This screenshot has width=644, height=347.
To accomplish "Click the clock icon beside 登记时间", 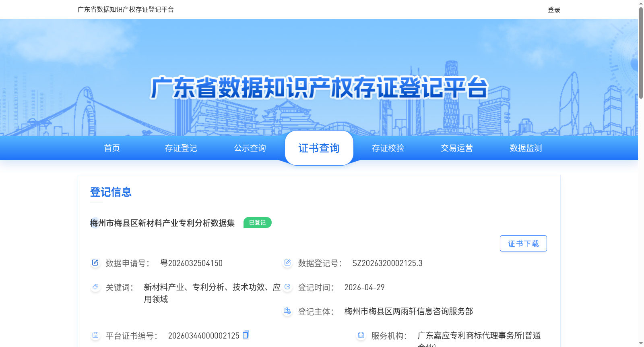I will coord(287,287).
